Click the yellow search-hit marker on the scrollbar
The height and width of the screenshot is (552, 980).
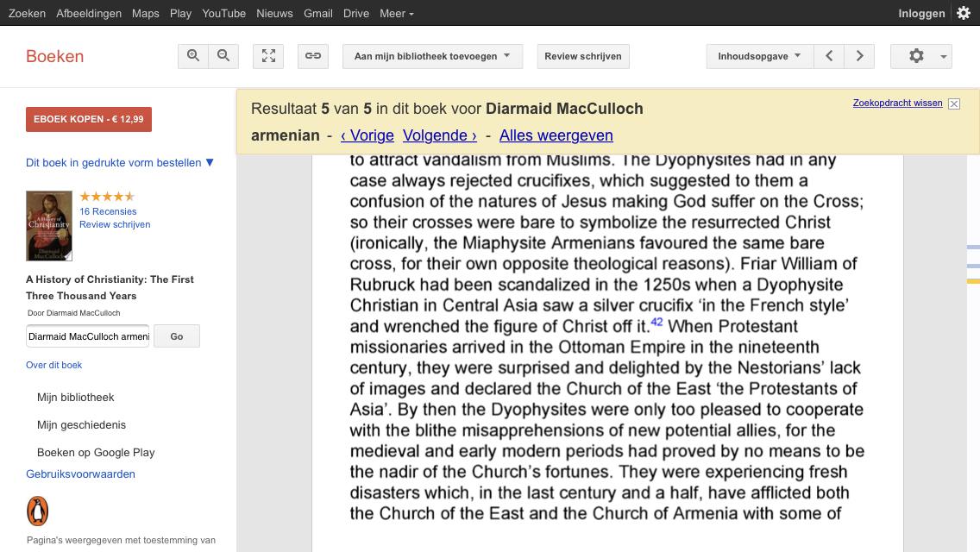[973, 282]
